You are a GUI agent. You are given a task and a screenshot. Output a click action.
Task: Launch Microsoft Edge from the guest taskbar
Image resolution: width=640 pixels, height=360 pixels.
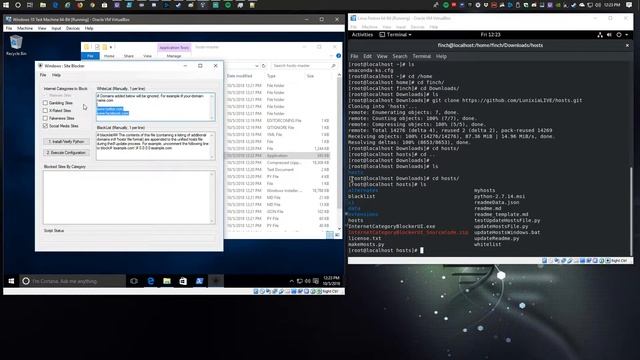pos(151,281)
